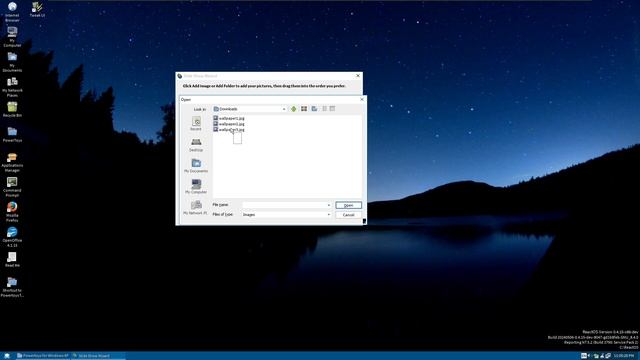Open Applications Manager desktop icon
This screenshot has width=640, height=360.
pos(12,162)
